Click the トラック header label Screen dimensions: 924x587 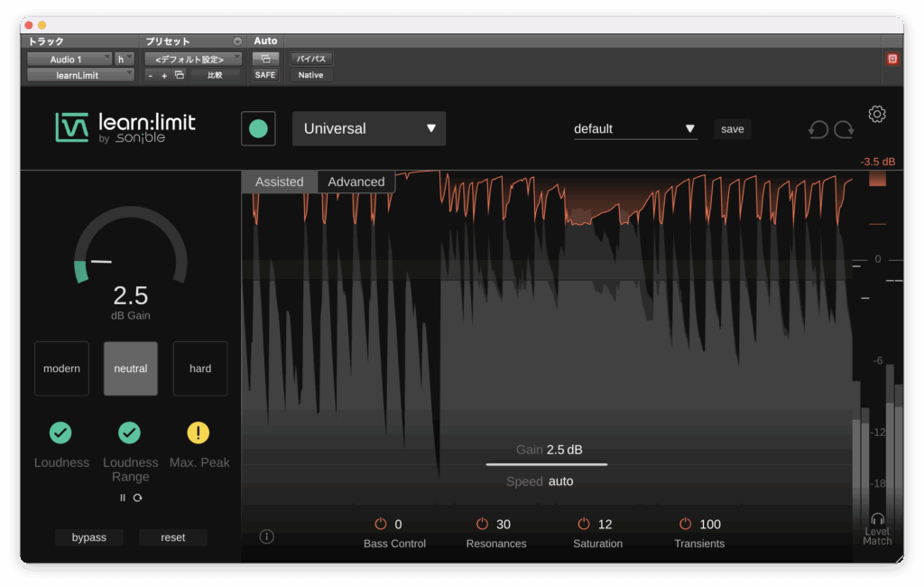(x=46, y=42)
